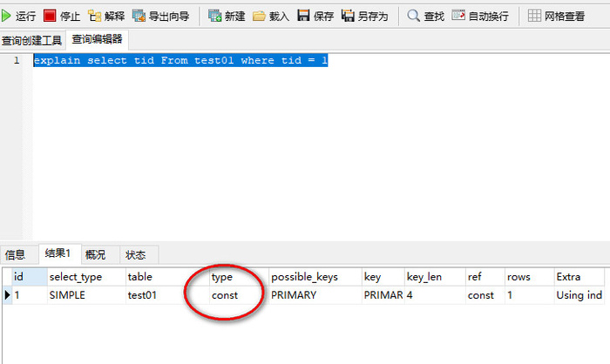Click the 网格查看 label in toolbar
Screen dimensions: 610x364
point(565,17)
